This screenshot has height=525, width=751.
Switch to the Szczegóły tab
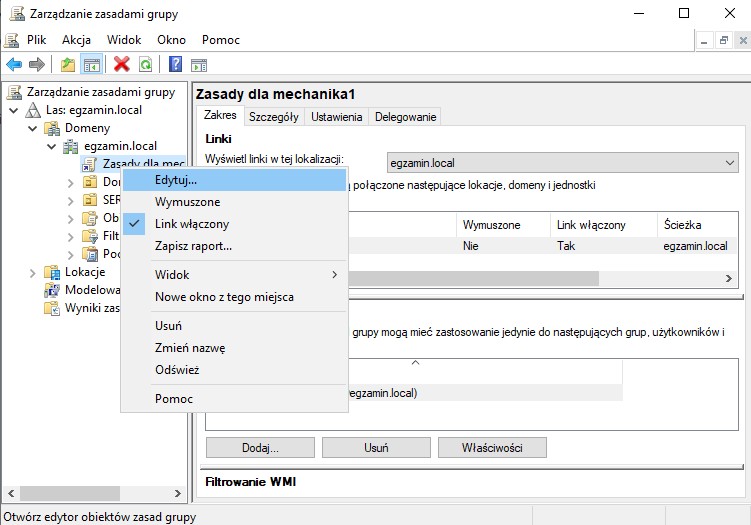click(273, 117)
